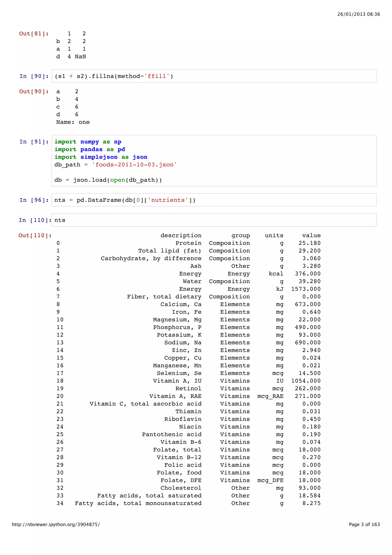Click the In [110] cell containing nts
The width and height of the screenshot is (392, 555).
pos(214,220)
